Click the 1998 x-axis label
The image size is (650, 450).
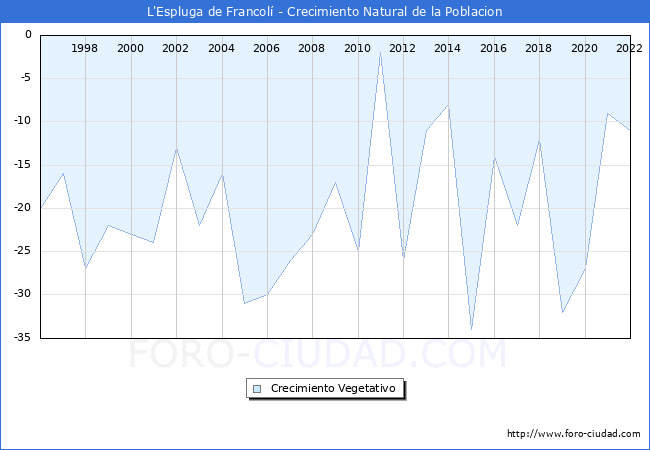85,48
